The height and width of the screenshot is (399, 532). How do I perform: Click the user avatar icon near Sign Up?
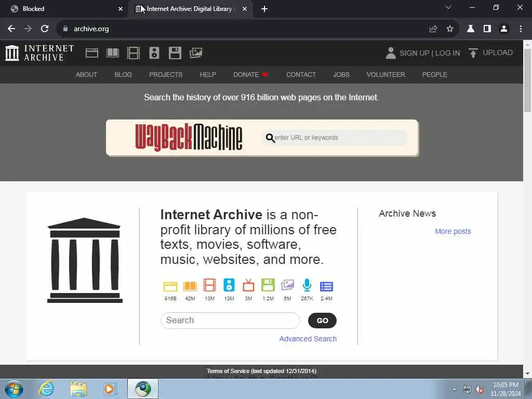(391, 53)
